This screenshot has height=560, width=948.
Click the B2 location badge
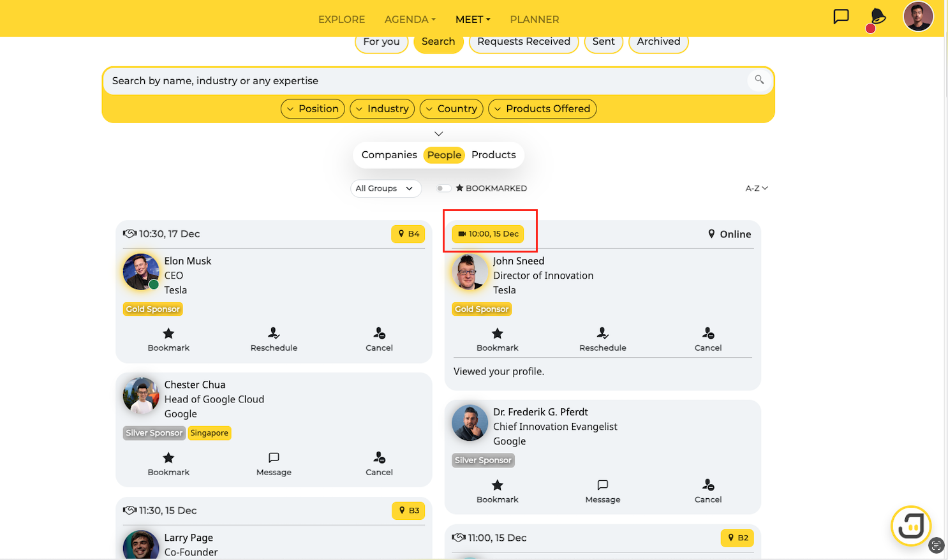pos(737,538)
